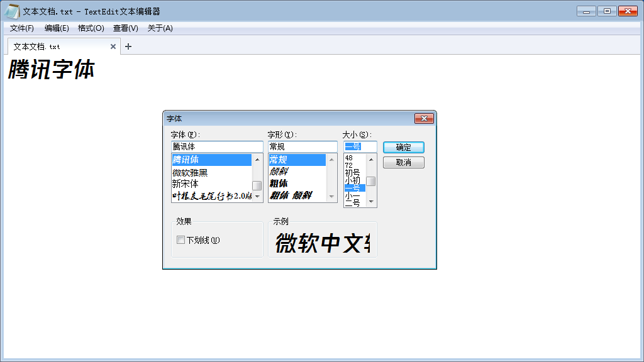Select size 小初 in the size list

pyautogui.click(x=355, y=180)
